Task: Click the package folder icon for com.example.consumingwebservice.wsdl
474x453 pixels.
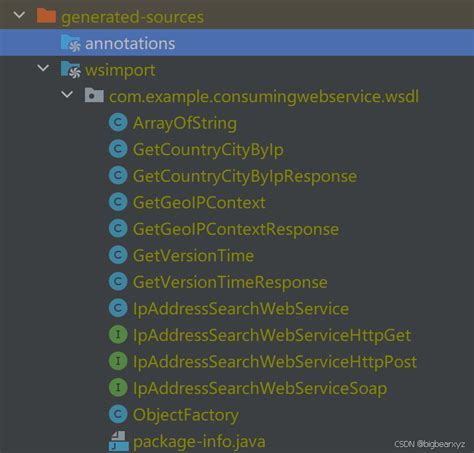Action: pos(94,95)
